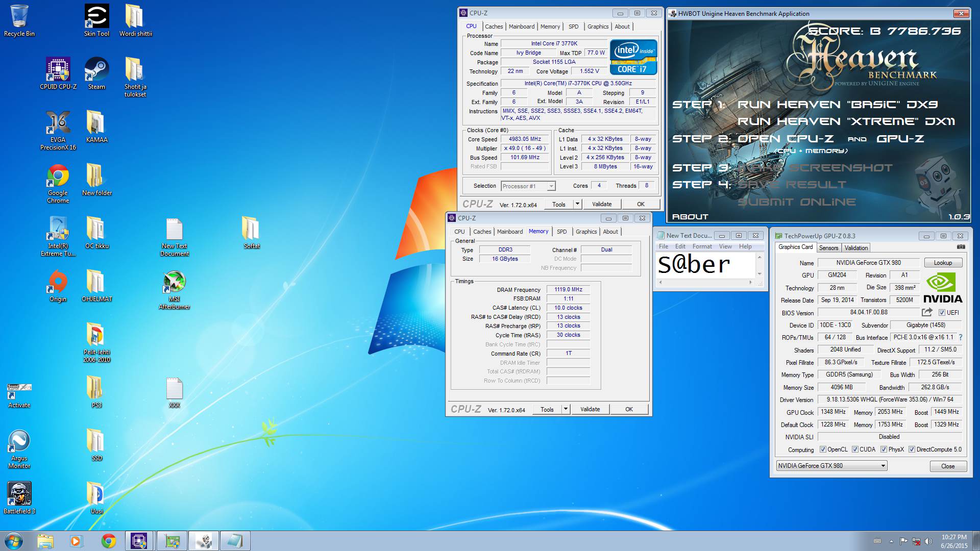Image resolution: width=980 pixels, height=551 pixels.
Task: Click the Core Speed value 4983.05 MHz
Action: (x=525, y=139)
